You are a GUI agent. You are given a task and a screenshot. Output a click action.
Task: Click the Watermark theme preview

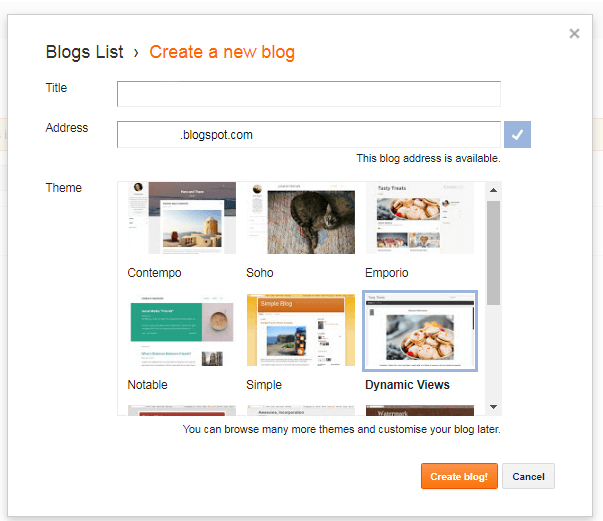tap(420, 410)
